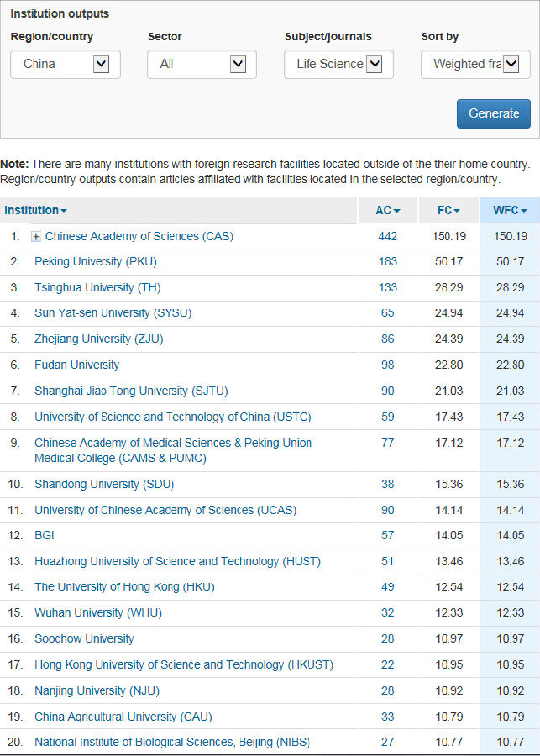Open Wuhan University (WHU) link
This screenshot has height=756, width=540.
(98, 613)
